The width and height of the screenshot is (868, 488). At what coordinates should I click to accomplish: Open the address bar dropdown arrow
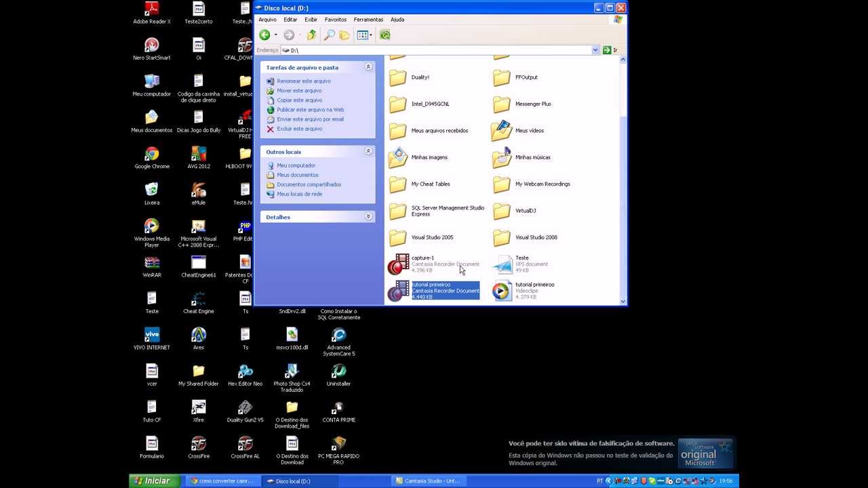(x=595, y=50)
